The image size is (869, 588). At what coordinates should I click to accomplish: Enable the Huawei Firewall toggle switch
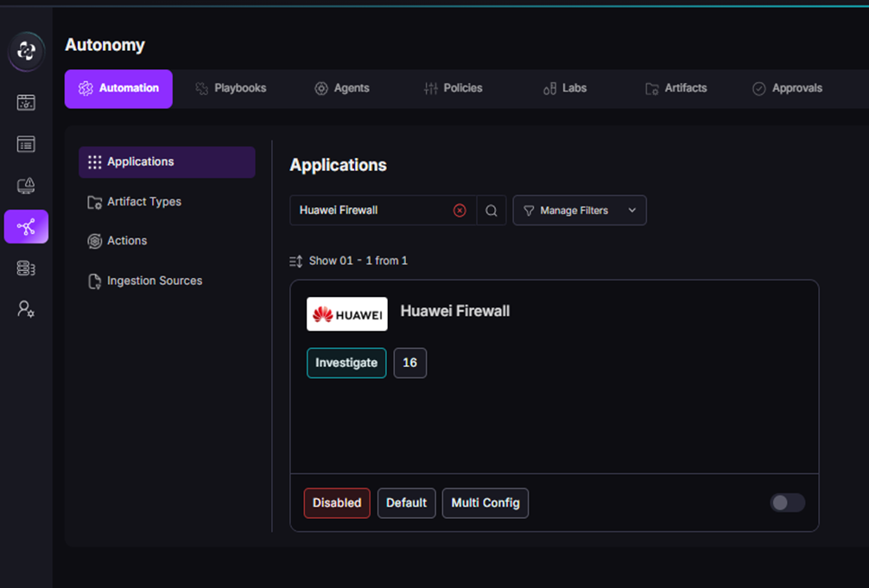coord(787,503)
